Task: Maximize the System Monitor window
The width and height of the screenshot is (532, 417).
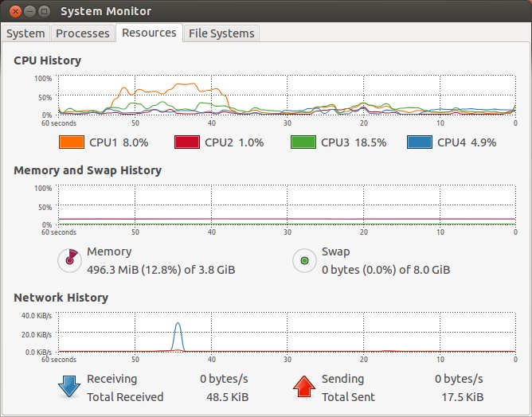Action: [x=44, y=11]
